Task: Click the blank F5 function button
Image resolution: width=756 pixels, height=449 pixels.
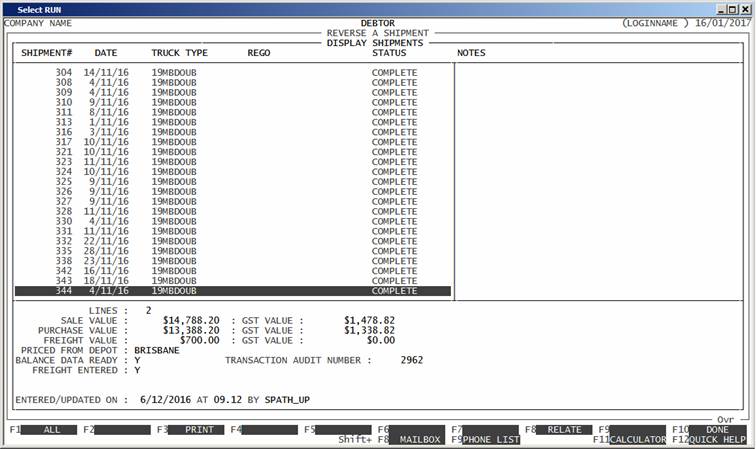Action: (343, 430)
